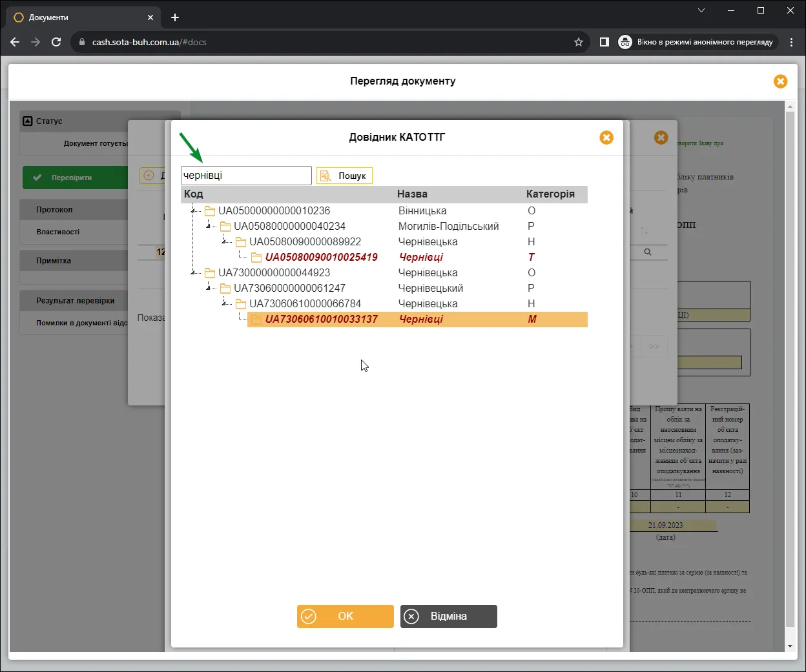
Task: Confirm selection with the OK button
Action: (345, 616)
